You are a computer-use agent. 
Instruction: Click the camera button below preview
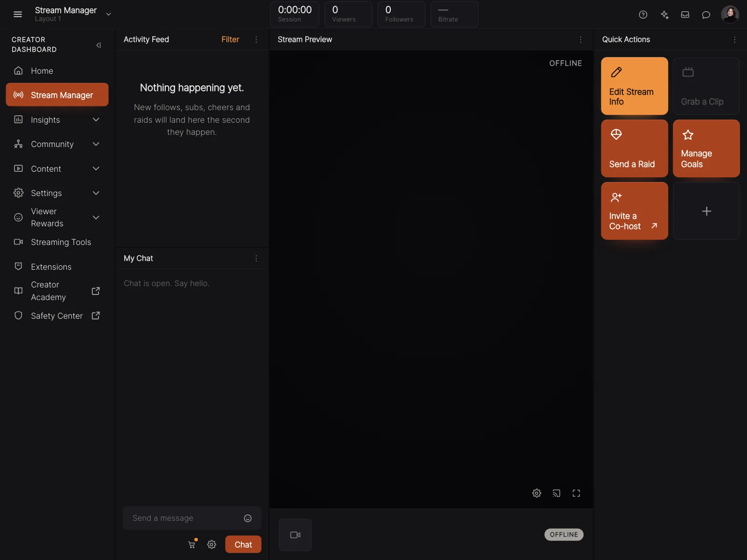coord(295,535)
